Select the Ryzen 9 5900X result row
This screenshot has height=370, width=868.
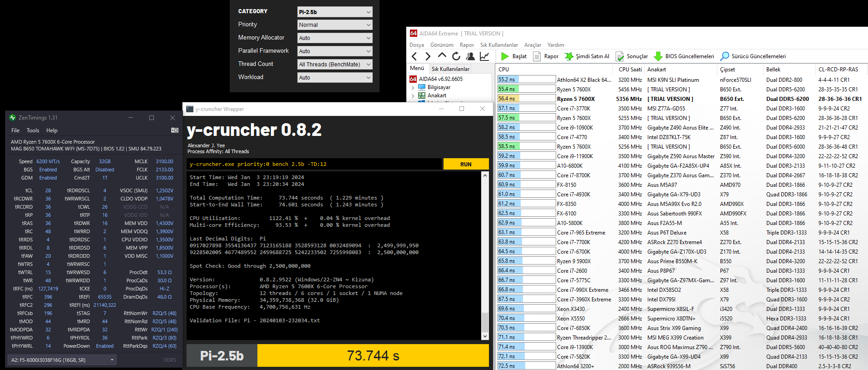pos(682,261)
